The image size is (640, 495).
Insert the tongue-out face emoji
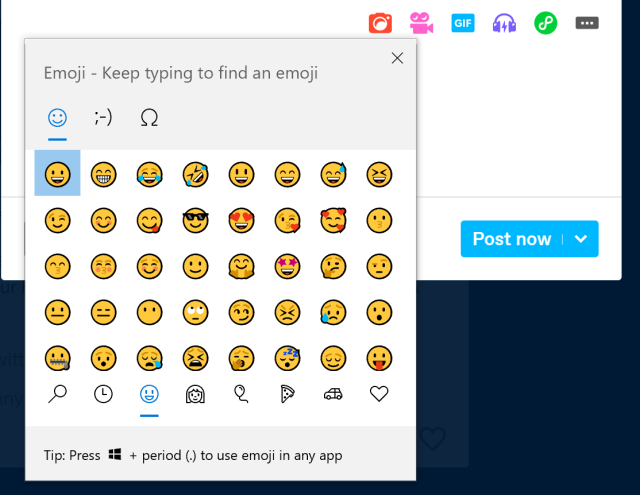[x=379, y=356]
